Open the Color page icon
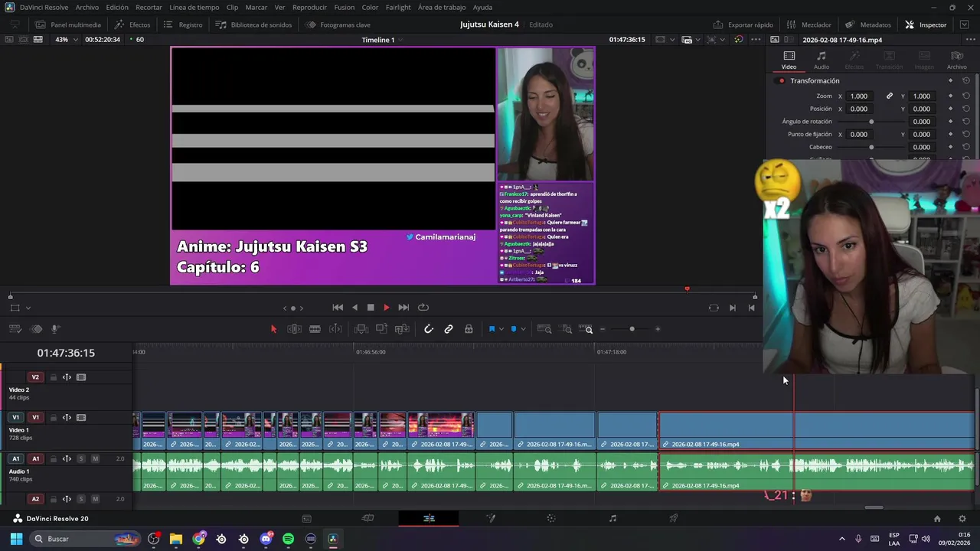 pyautogui.click(x=550, y=519)
